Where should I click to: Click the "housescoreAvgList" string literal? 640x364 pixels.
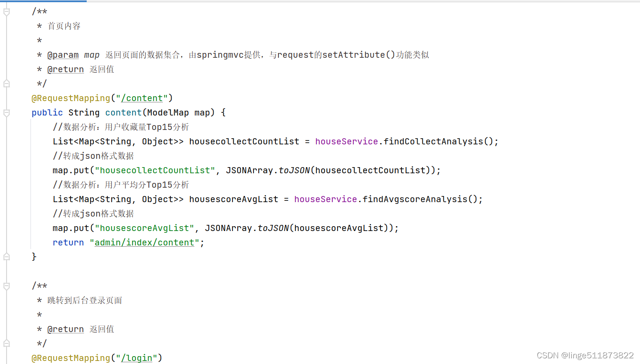coord(144,228)
